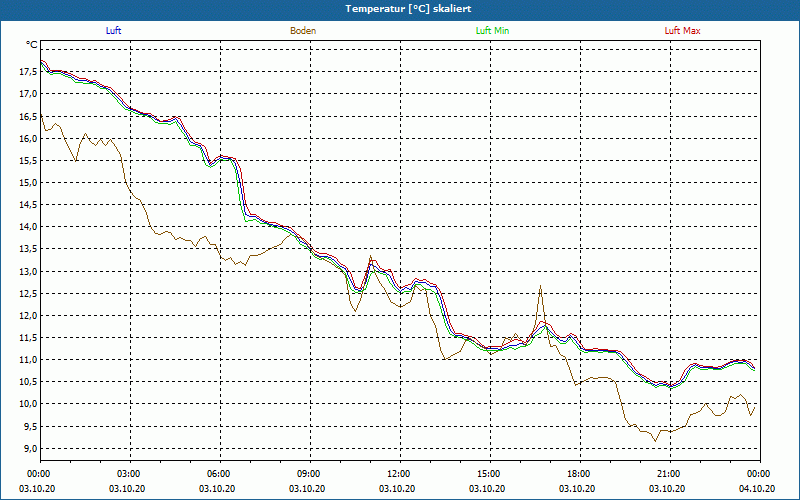Click the blue 'Luft' legend label
Screen dimensions: 800x500
[x=113, y=31]
